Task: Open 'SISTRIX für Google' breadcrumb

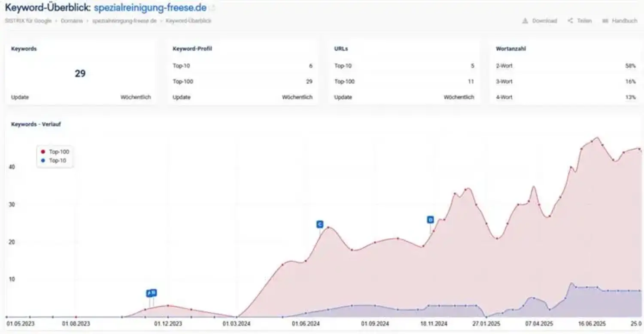Action: point(28,21)
